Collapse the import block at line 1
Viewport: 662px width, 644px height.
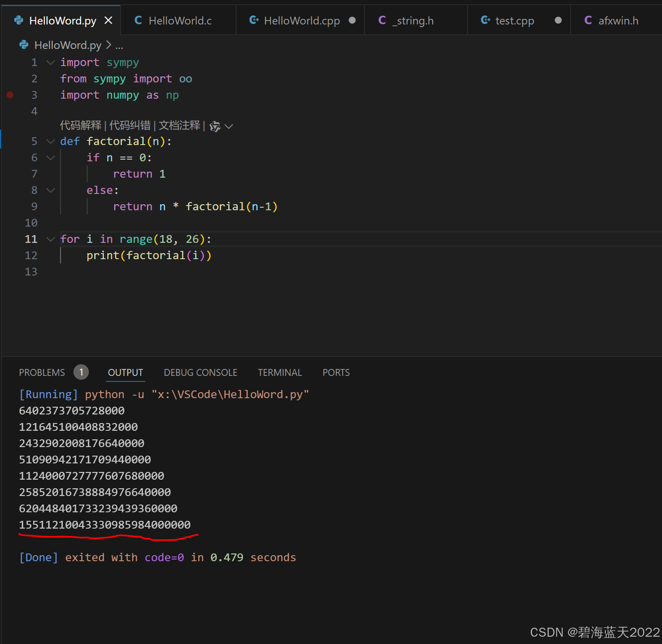pyautogui.click(x=50, y=63)
